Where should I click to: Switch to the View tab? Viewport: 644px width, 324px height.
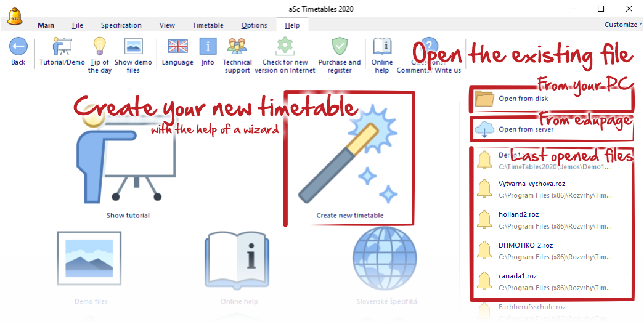(167, 25)
